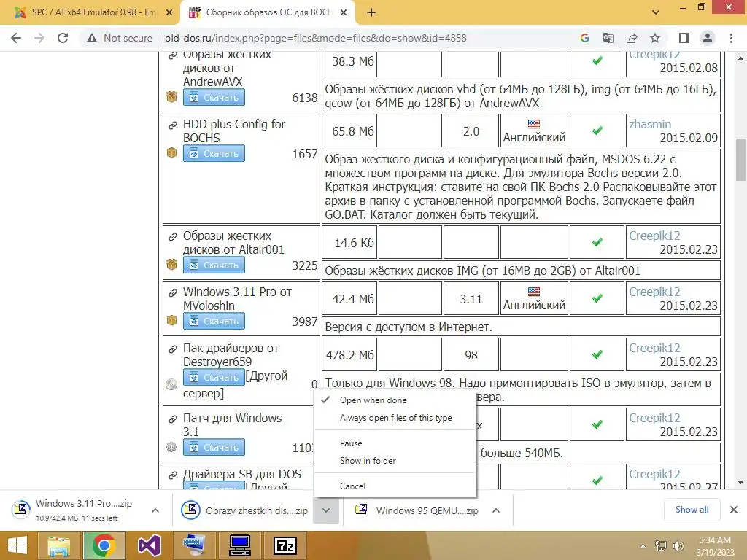
Task: Click the link icon beside HDD plus Config
Action: (172, 125)
